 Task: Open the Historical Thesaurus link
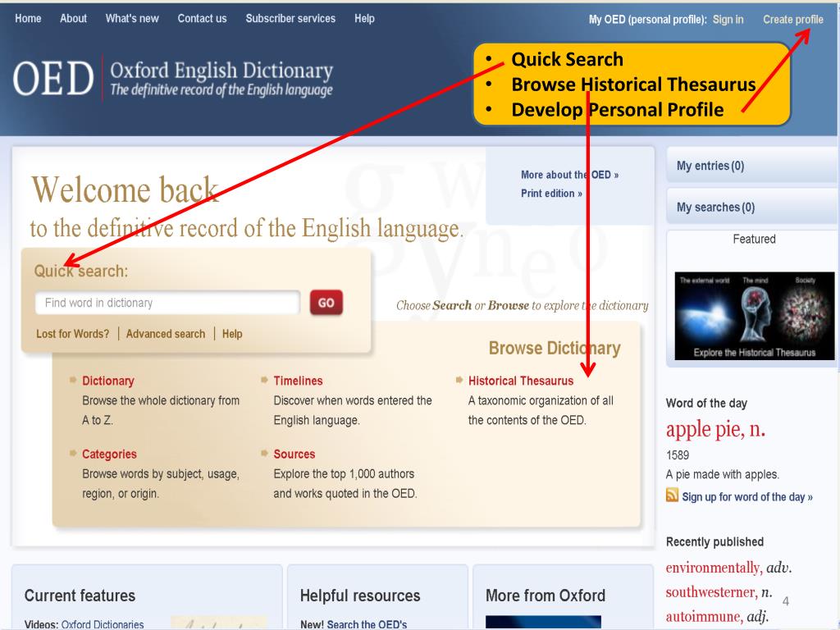click(x=520, y=381)
